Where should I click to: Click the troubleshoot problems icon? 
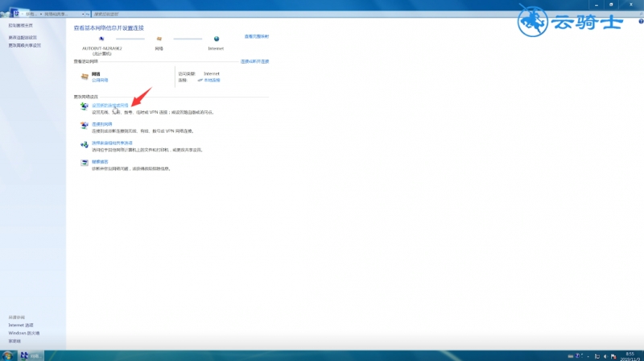coord(85,163)
